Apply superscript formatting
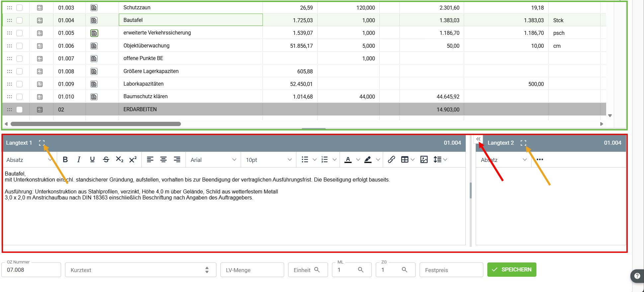The height and width of the screenshot is (292, 644). click(x=133, y=160)
